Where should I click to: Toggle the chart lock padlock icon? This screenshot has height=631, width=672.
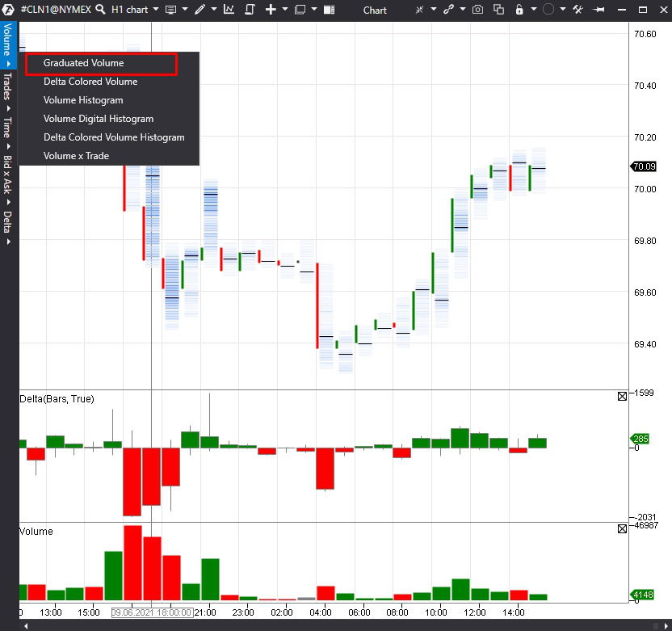pyautogui.click(x=520, y=10)
